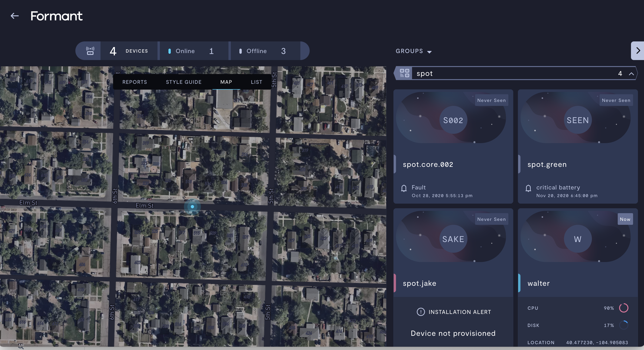Screen dimensions: 644x350
Task: Click the devices robot icon
Action: (90, 51)
